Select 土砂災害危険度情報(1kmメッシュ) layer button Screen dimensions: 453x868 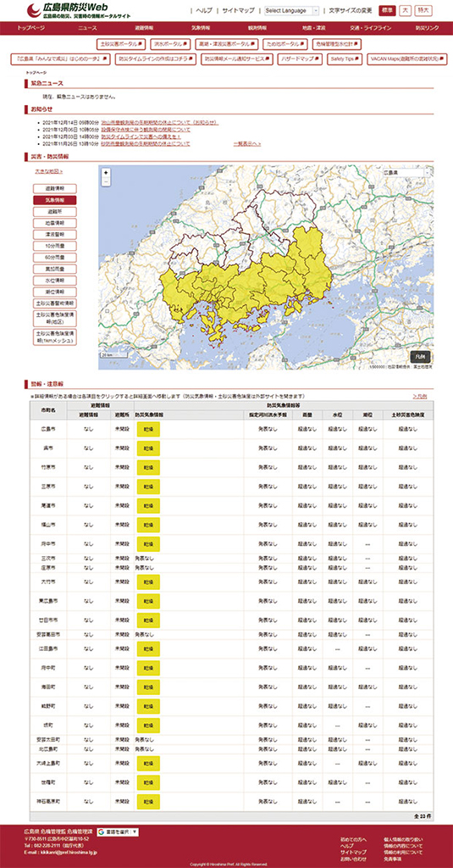coord(55,337)
